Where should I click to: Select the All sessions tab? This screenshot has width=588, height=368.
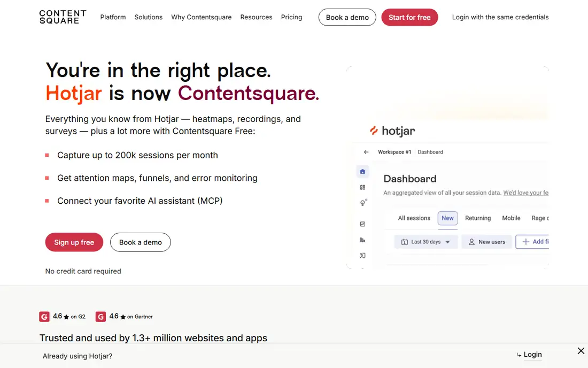[x=414, y=218]
